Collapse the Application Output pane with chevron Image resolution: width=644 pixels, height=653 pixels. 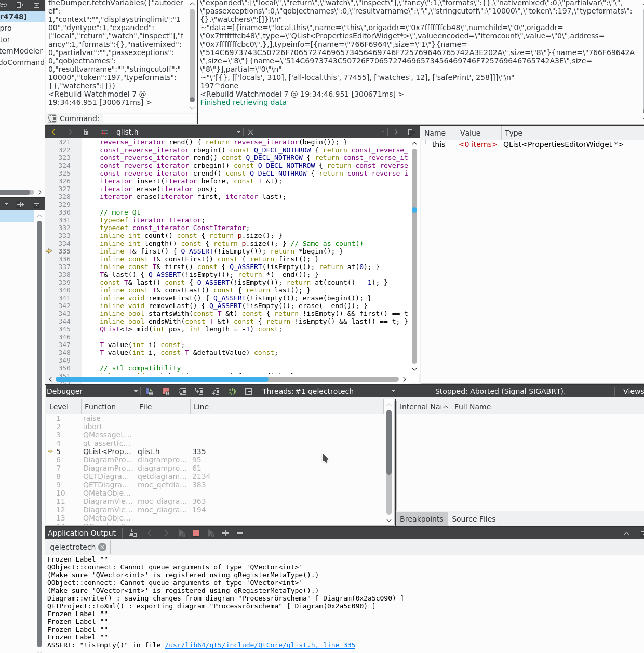626,534
